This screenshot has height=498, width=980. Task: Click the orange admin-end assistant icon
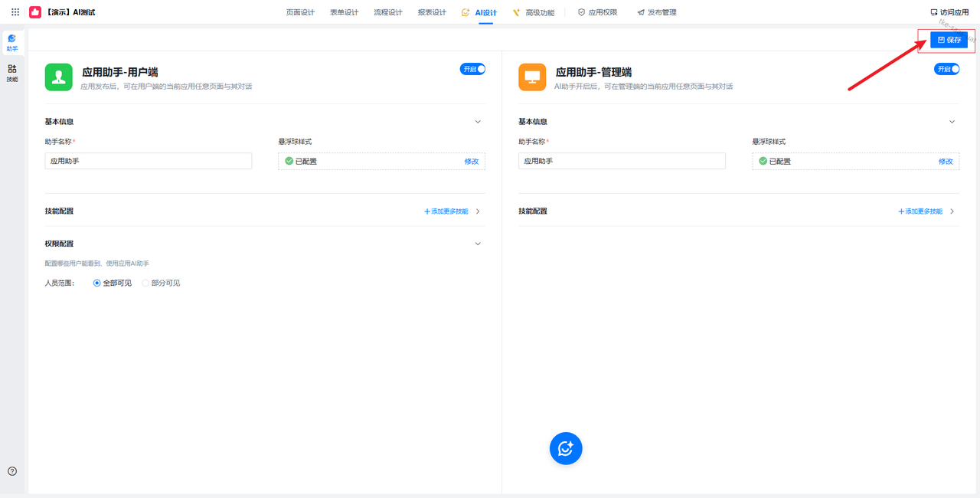click(x=532, y=77)
